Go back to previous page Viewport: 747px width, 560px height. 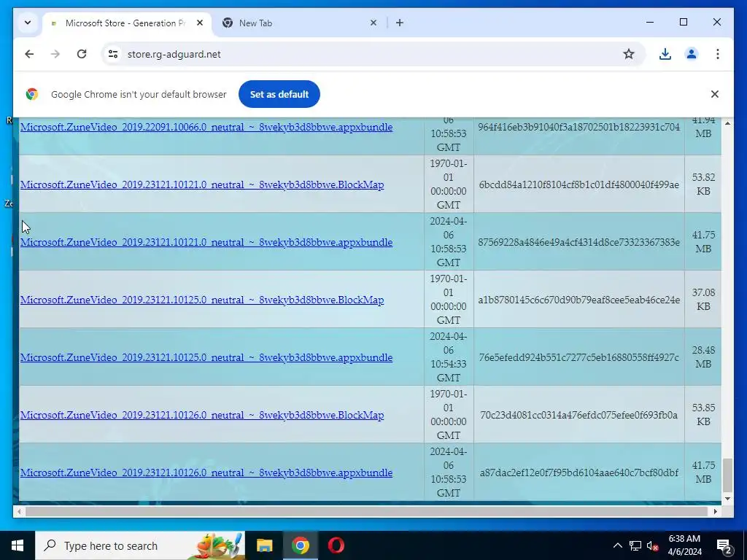[29, 54]
